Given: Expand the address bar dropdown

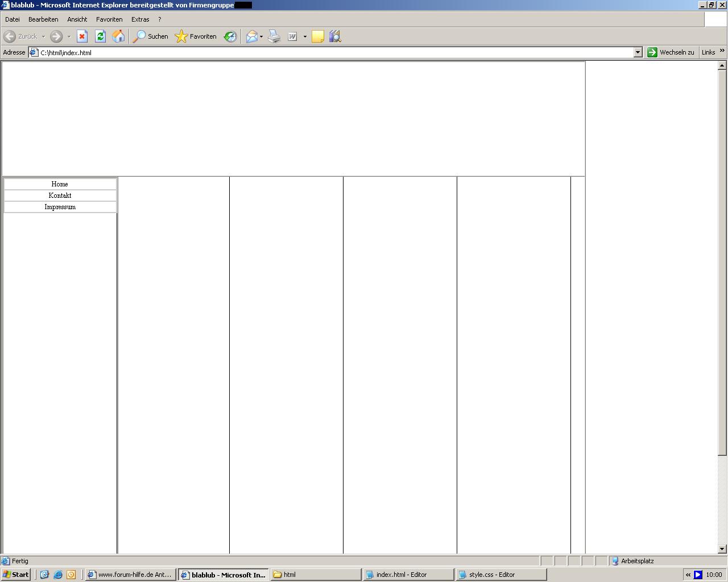Looking at the screenshot, I should tap(638, 52).
